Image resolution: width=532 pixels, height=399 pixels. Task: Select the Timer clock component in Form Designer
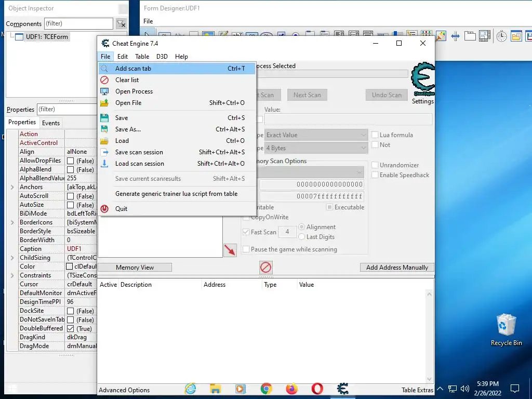501,36
